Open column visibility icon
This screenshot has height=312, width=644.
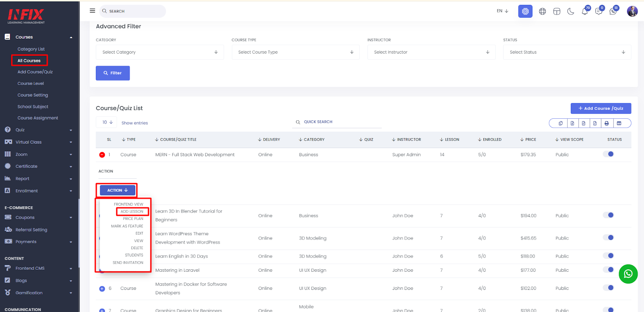tap(619, 123)
